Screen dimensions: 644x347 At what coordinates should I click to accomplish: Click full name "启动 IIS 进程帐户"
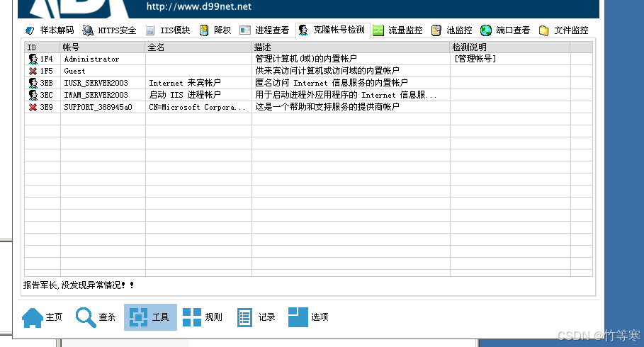pyautogui.click(x=185, y=96)
